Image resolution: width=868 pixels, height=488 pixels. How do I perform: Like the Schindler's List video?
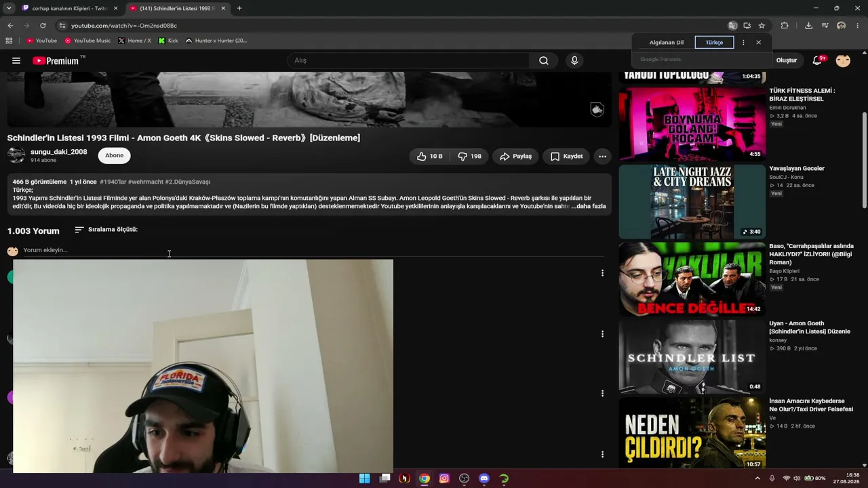(430, 156)
